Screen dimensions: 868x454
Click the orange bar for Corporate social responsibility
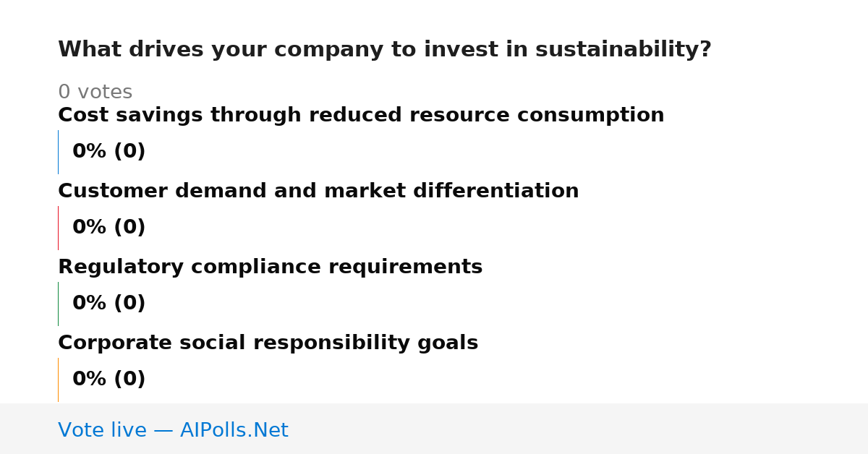tap(58, 380)
